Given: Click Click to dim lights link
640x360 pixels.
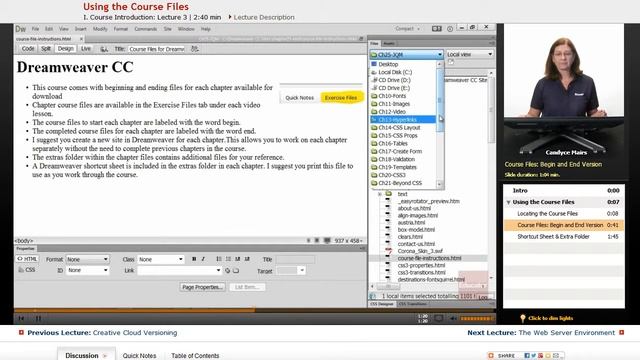Looking at the screenshot, I should 550,318.
